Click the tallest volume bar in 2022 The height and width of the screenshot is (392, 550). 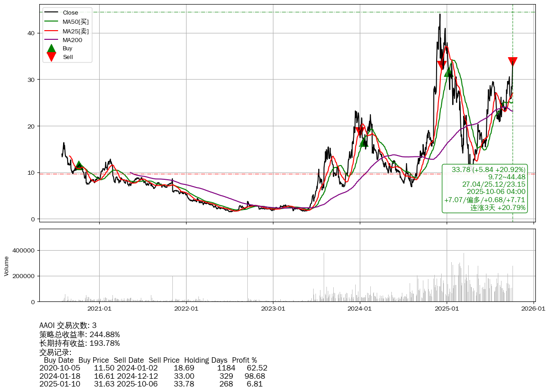click(x=248, y=269)
